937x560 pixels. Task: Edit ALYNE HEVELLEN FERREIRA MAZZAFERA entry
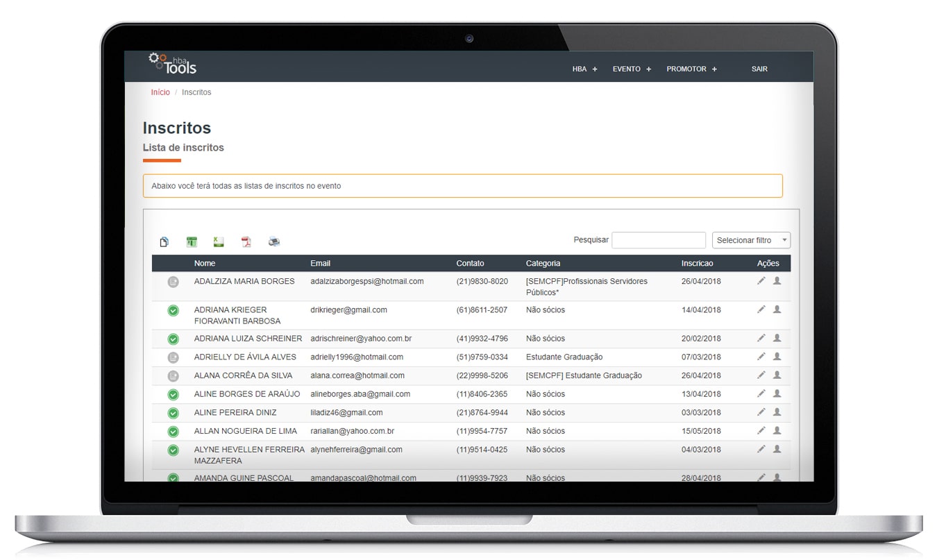coord(761,449)
